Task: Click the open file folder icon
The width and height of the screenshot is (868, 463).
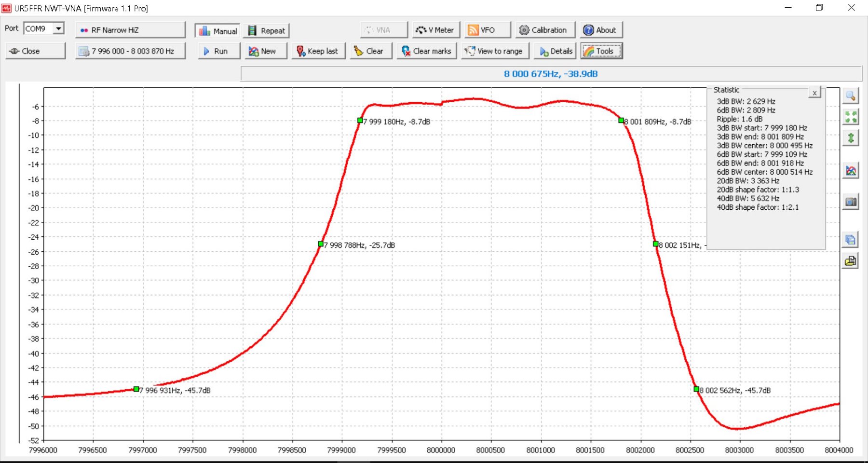Action: point(851,261)
